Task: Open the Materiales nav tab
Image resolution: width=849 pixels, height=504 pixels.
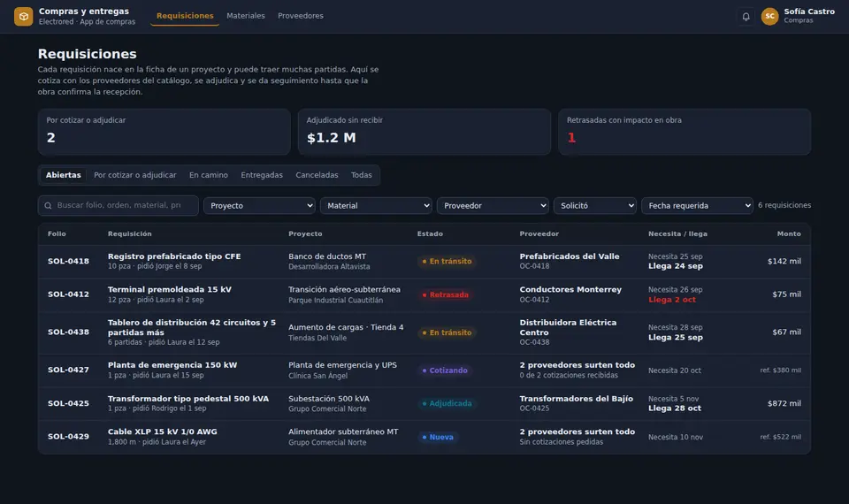Action: (x=246, y=16)
